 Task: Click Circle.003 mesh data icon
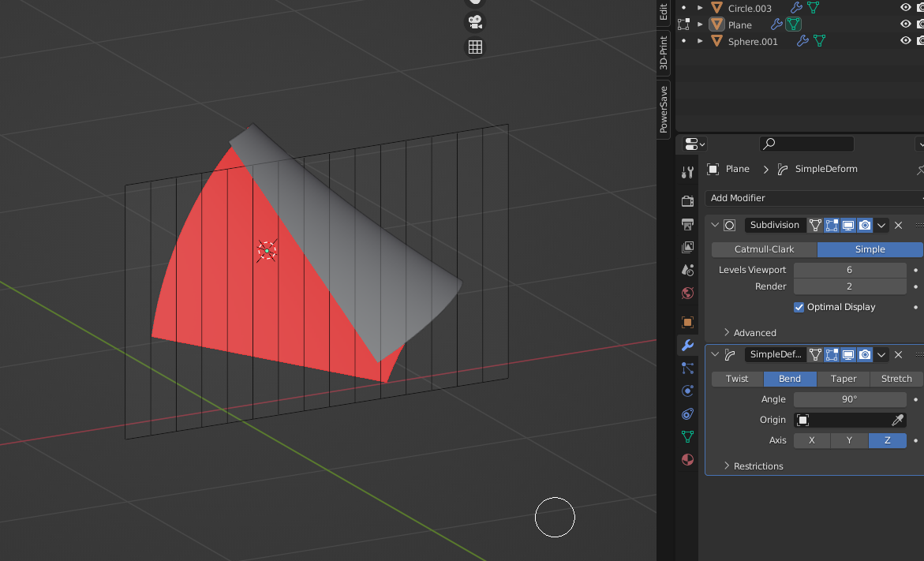(x=814, y=8)
